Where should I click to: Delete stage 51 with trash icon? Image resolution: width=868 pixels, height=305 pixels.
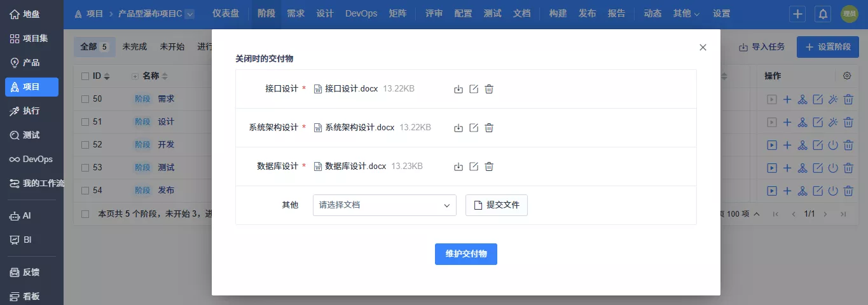tap(848, 122)
